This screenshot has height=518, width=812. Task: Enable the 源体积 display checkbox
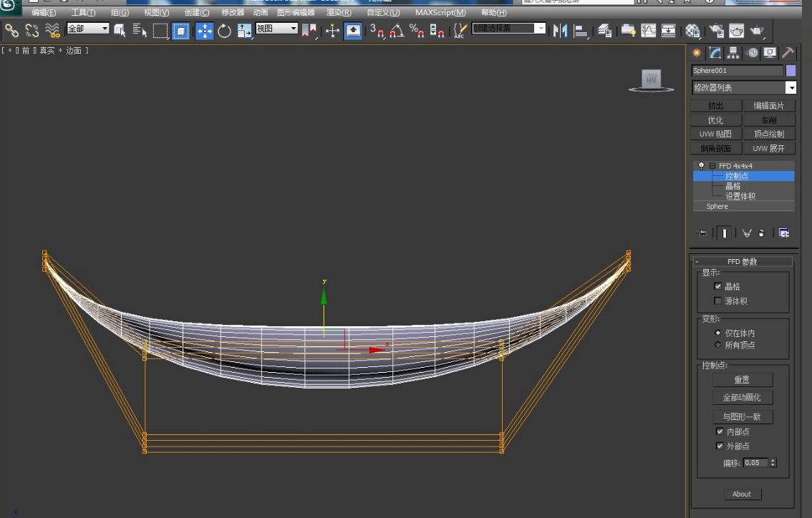[x=718, y=300]
